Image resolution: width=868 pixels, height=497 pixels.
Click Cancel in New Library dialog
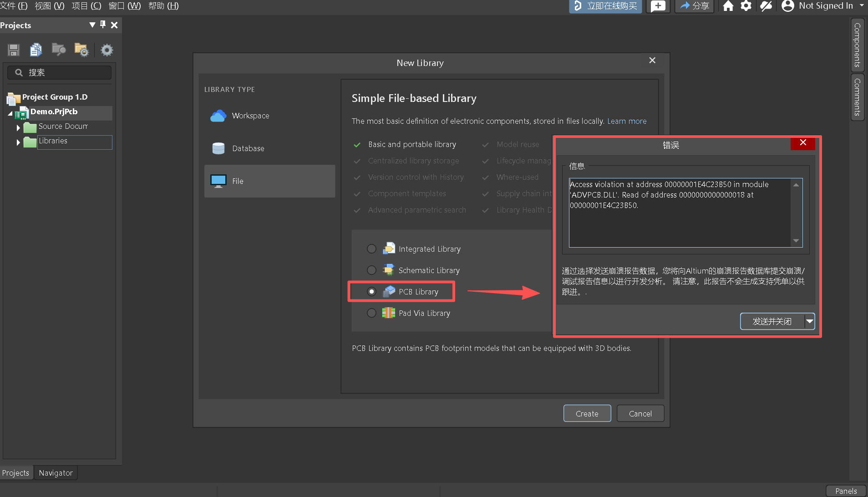click(x=640, y=414)
